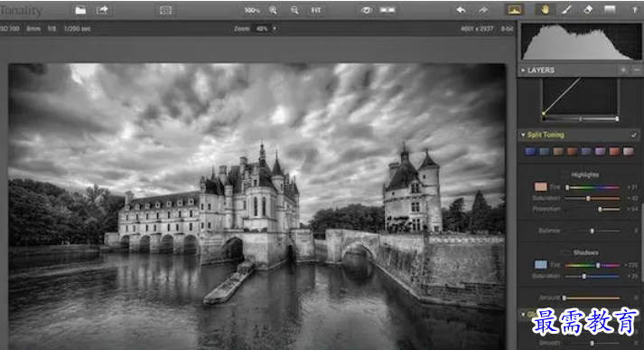Click the zoom out magnifier icon
This screenshot has width=644, height=350.
294,10
